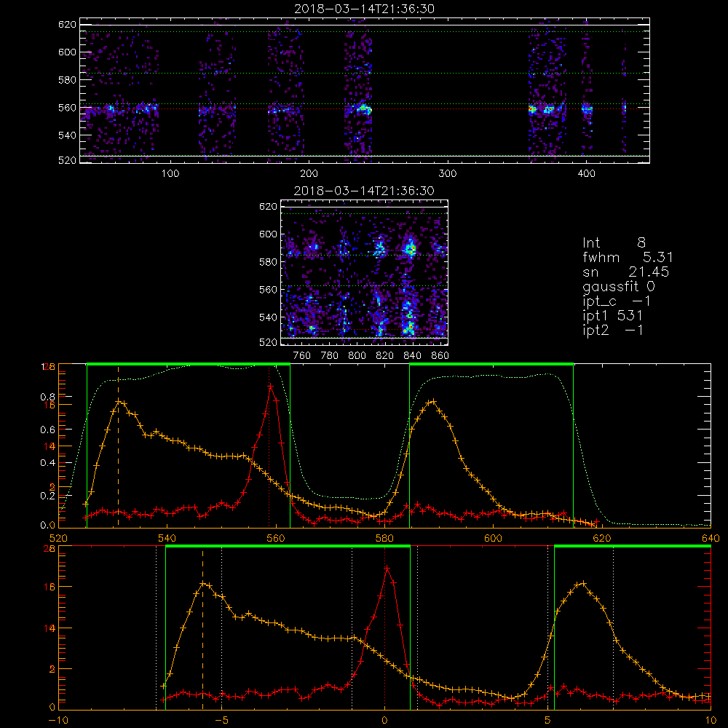This screenshot has height=728, width=728.
Task: Click x-axis label 860 of middle image
Action: click(x=440, y=356)
